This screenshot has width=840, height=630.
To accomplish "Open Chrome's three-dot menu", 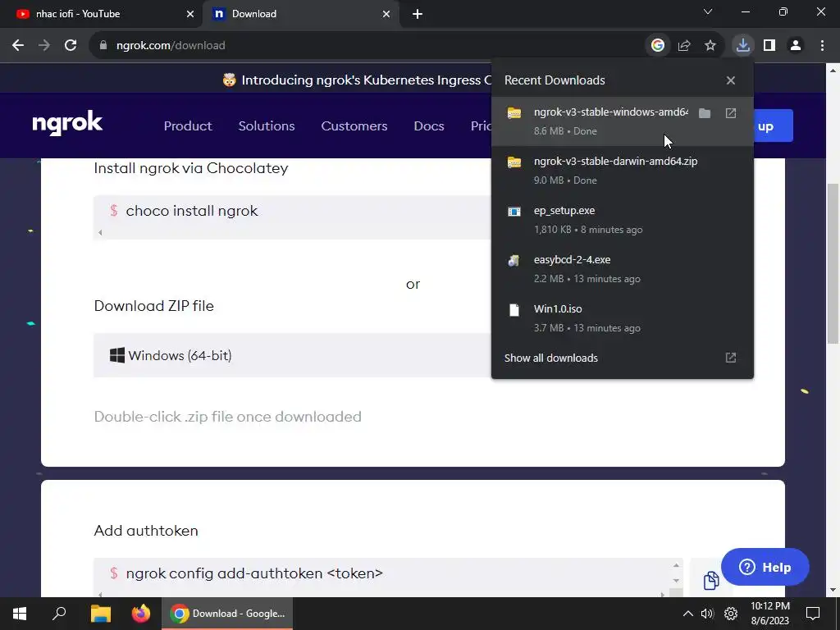I will (x=822, y=46).
